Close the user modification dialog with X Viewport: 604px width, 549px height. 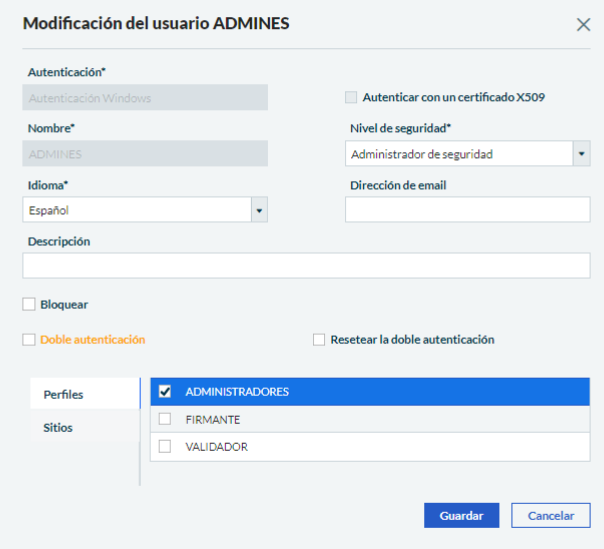583,25
